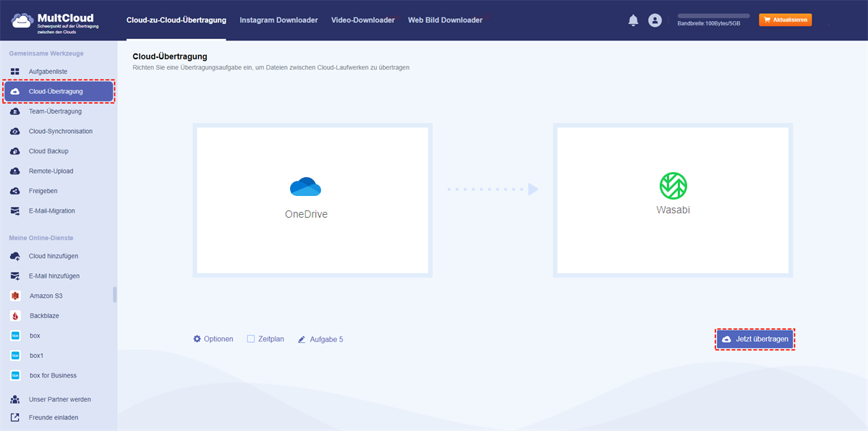Click the bandwidth usage progress bar
868x431 pixels.
(x=713, y=15)
